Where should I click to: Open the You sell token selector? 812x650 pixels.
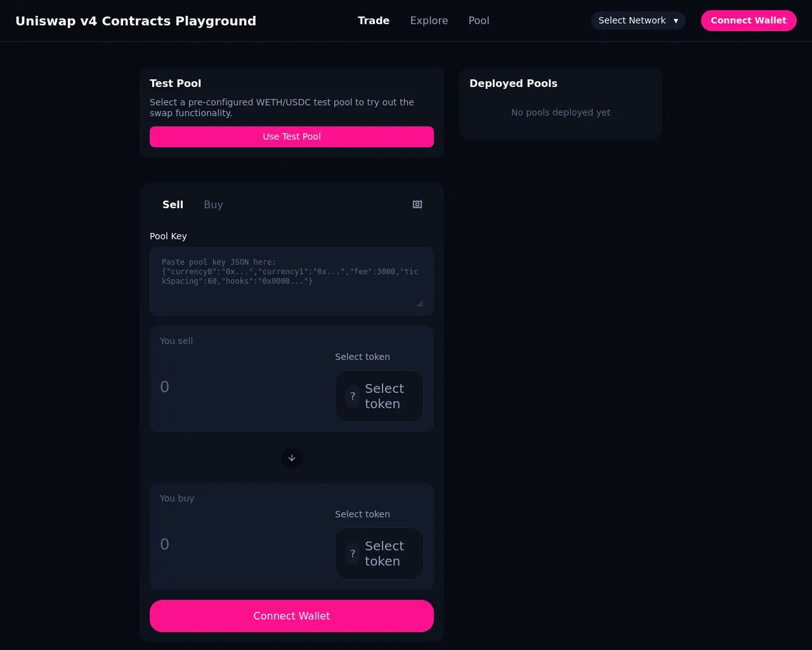(379, 396)
